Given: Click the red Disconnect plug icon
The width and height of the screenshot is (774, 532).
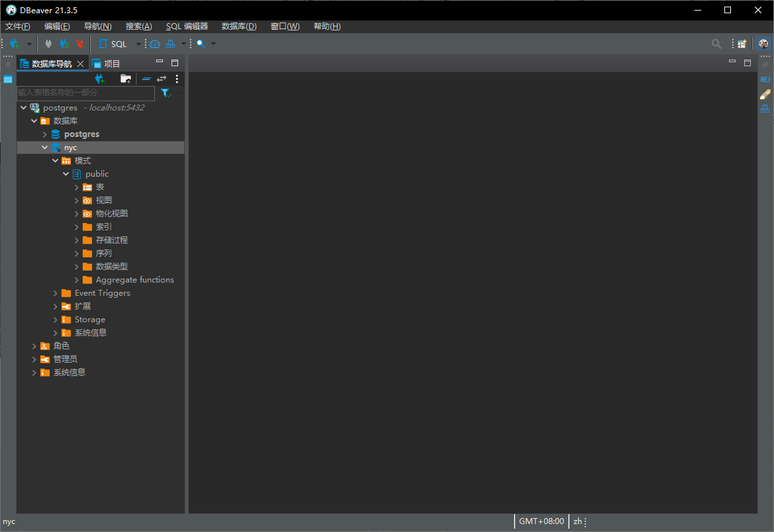Looking at the screenshot, I should 80,44.
